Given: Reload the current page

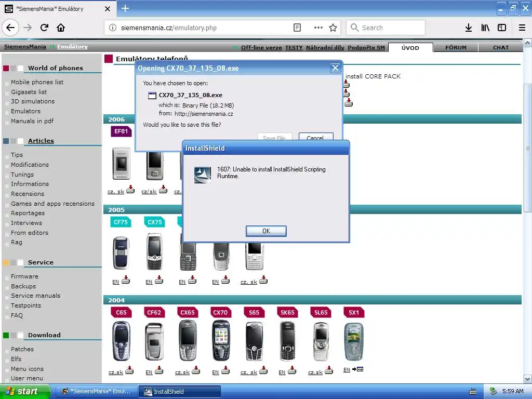Looking at the screenshot, I should click(44, 28).
